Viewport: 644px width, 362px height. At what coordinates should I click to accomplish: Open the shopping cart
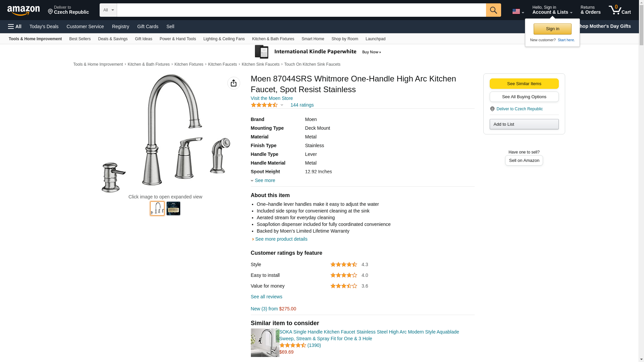(x=620, y=10)
